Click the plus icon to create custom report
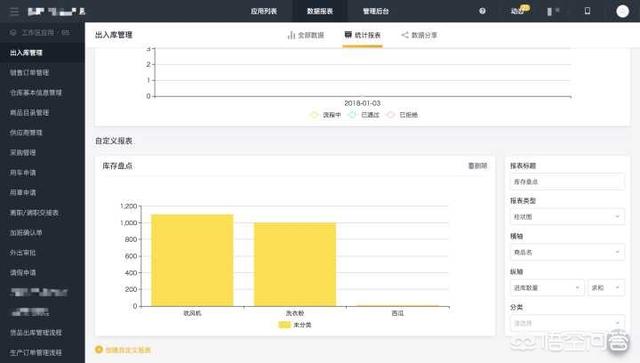Screen dimensions: 640x363 pos(99,350)
